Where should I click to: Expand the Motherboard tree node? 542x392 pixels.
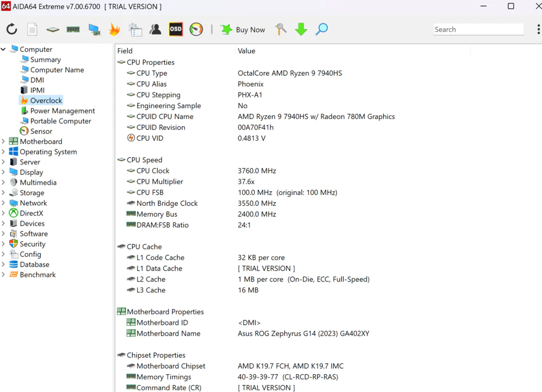coord(3,141)
